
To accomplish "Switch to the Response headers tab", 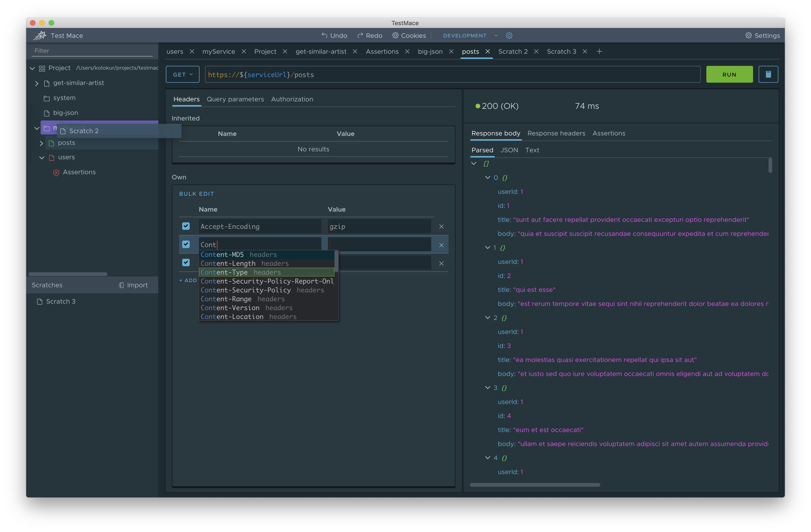I will coord(556,133).
